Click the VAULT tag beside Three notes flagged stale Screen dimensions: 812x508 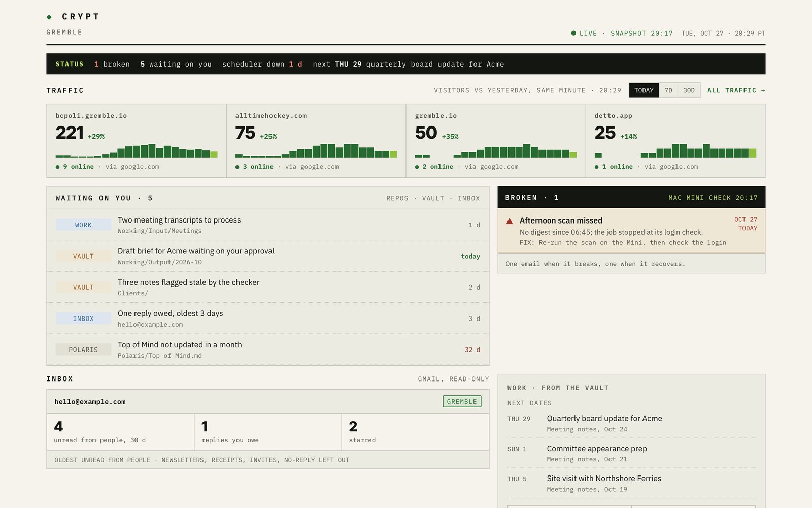83,287
